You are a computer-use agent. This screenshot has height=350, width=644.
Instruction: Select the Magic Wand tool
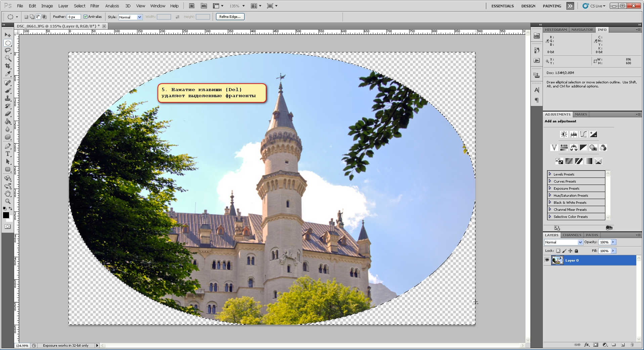[x=8, y=58]
